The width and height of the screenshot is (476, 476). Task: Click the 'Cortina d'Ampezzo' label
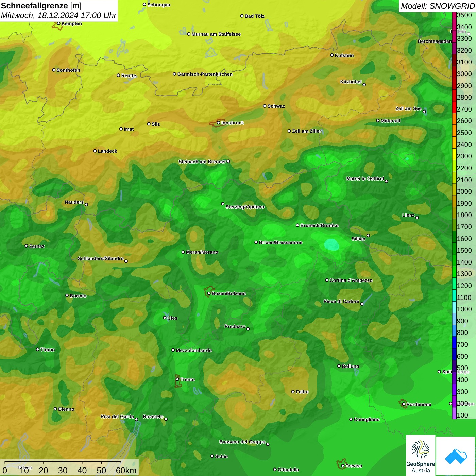tap(351, 280)
